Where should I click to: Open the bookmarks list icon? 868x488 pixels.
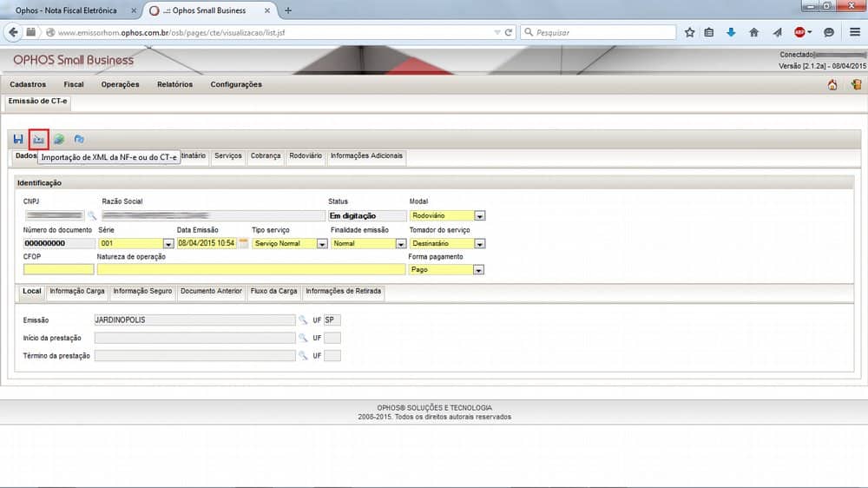click(x=708, y=32)
